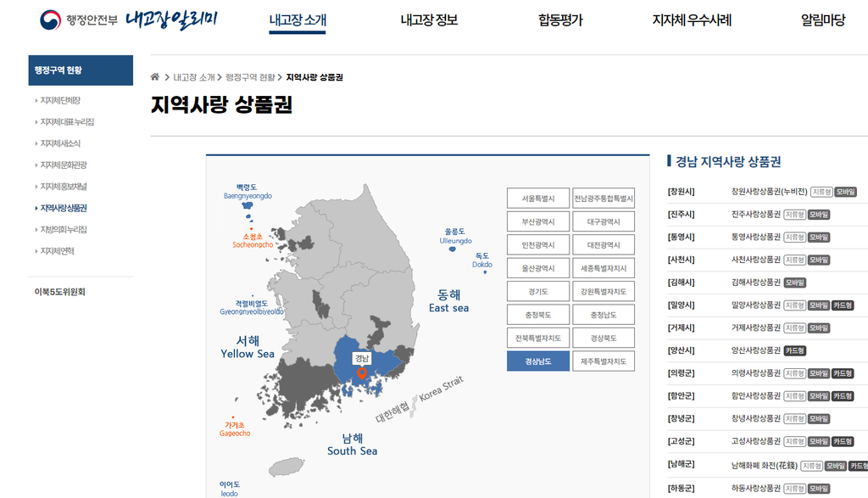Image resolution: width=868 pixels, height=498 pixels.
Task: Click 모바일 tag for 창녕사랑상품권
Action: tap(818, 419)
